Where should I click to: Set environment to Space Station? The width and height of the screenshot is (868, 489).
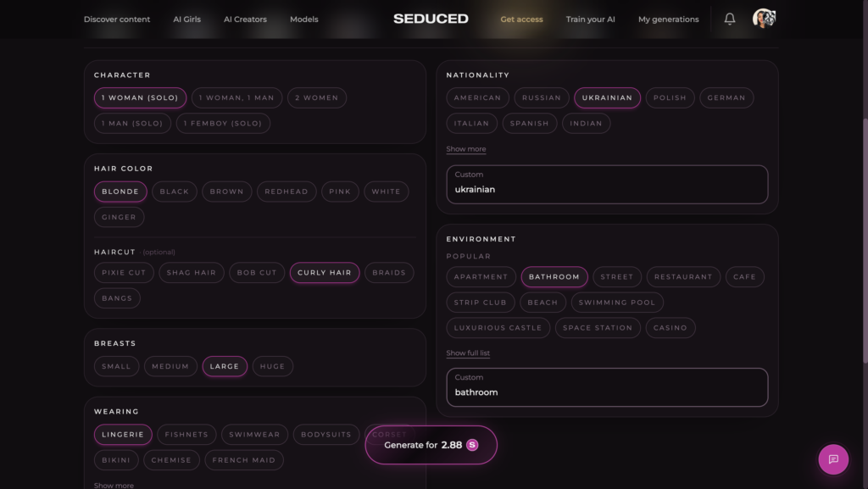[598, 328]
